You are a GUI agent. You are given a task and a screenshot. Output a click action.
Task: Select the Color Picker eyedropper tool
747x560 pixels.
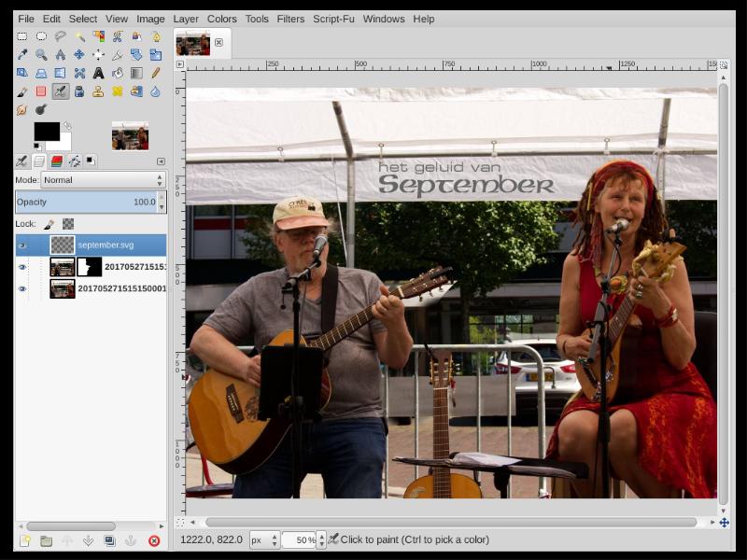(x=21, y=55)
